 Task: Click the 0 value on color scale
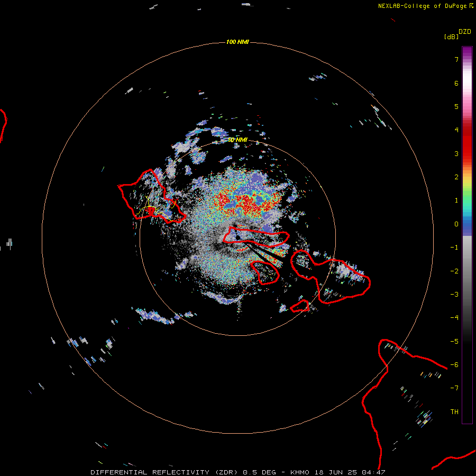coord(456,224)
